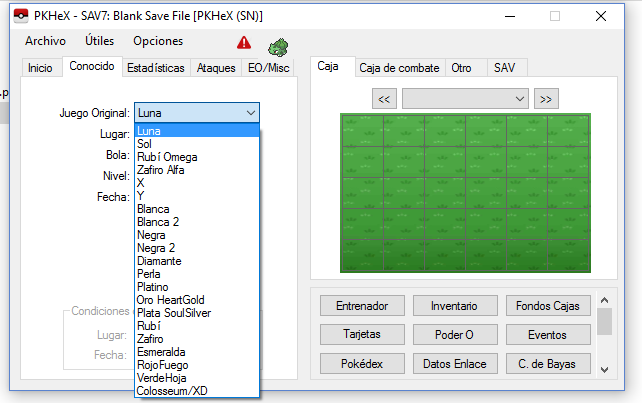Open the Archivo menu
Viewport: 642px width, 403px height.
point(45,41)
